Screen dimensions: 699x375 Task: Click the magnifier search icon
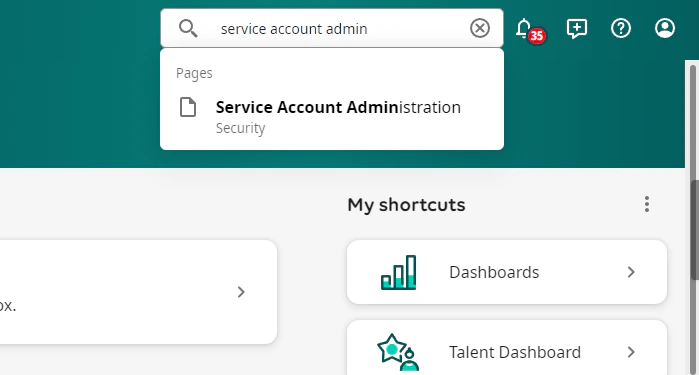[x=188, y=29]
